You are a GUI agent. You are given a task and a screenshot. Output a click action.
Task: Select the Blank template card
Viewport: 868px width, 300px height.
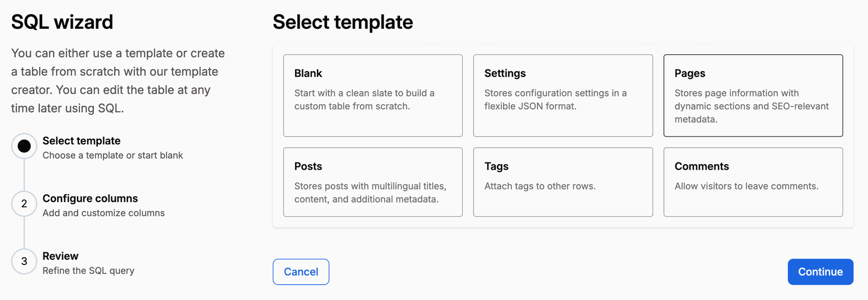point(372,96)
